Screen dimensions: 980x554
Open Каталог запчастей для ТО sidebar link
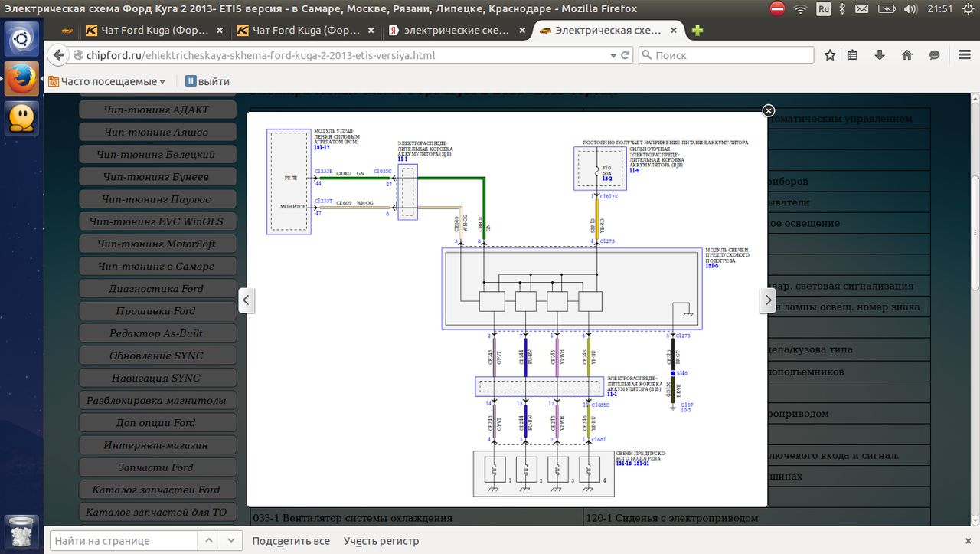click(x=157, y=512)
